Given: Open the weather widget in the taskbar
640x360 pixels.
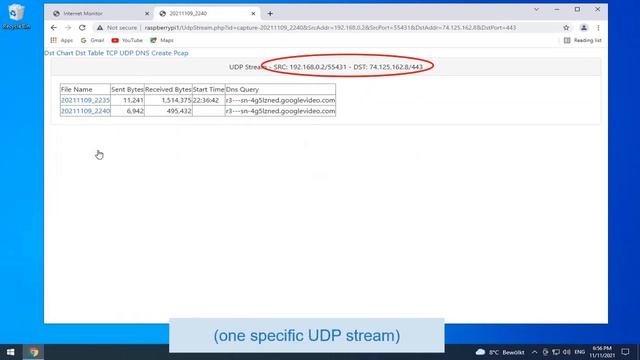Looking at the screenshot, I should [500, 352].
